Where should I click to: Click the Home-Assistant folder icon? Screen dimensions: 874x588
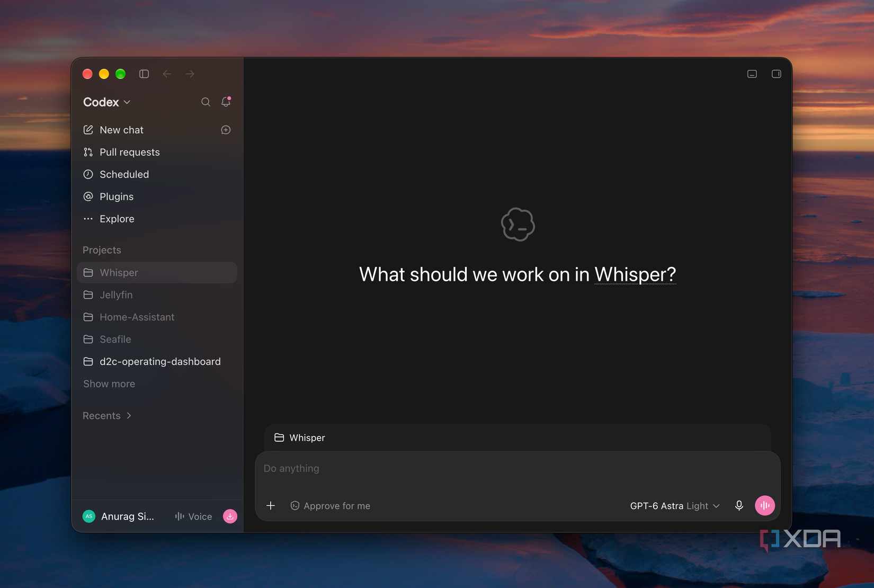click(88, 317)
